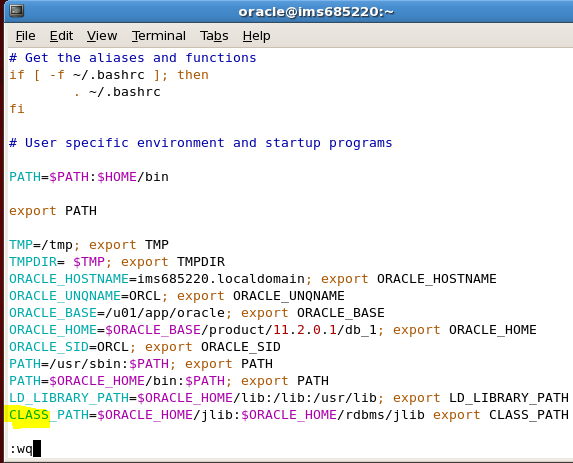
Task: Click the ORACLE_SID=ORCL line
Action: 145,347
